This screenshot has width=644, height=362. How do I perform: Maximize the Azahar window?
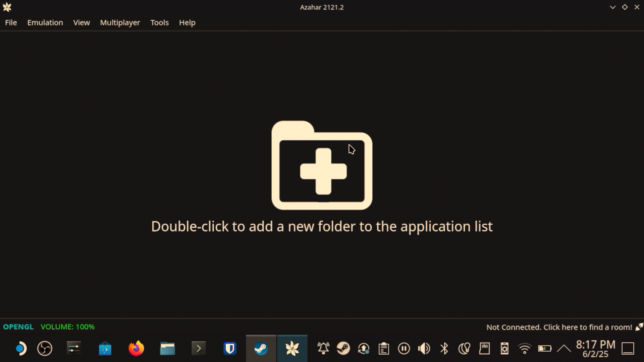tap(625, 7)
